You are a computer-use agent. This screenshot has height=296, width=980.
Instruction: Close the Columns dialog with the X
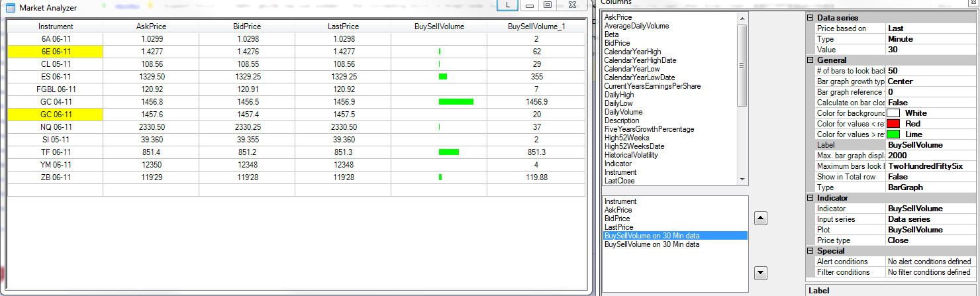click(x=974, y=2)
